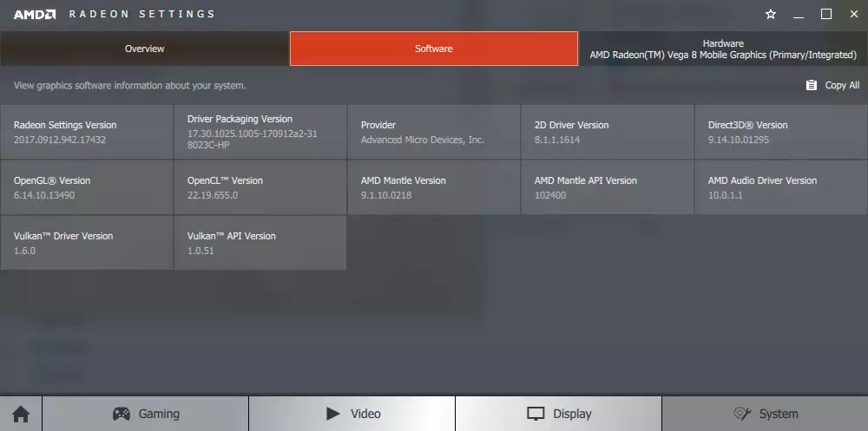
Task: Click the Copy All button
Action: click(x=832, y=85)
